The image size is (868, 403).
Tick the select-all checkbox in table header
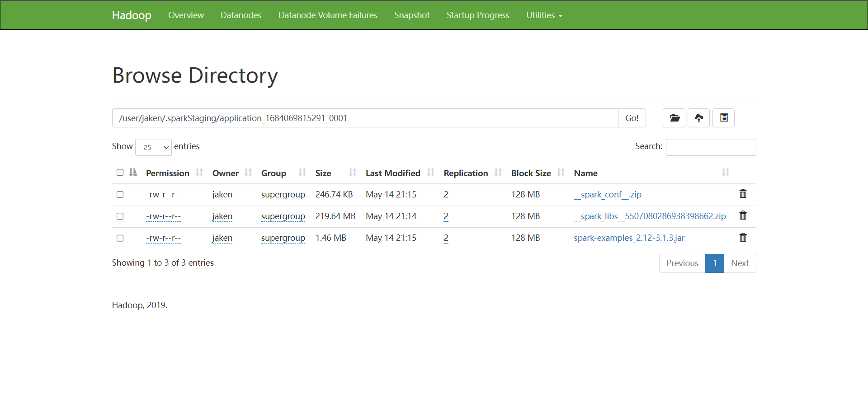tap(120, 172)
